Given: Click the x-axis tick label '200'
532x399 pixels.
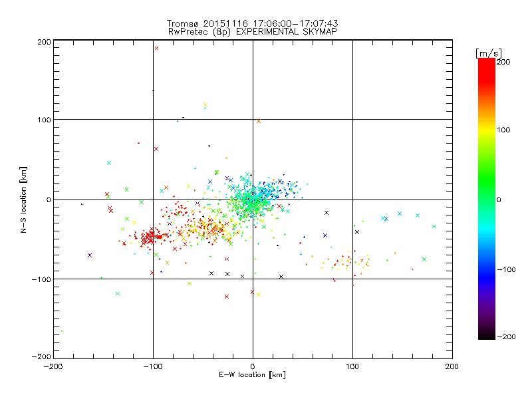Looking at the screenshot, I should 452,367.
